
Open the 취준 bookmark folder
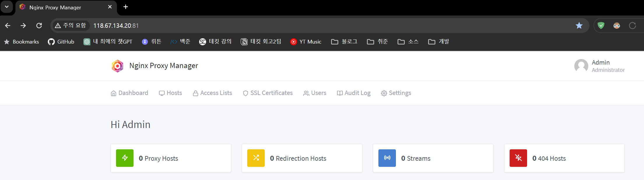point(378,42)
